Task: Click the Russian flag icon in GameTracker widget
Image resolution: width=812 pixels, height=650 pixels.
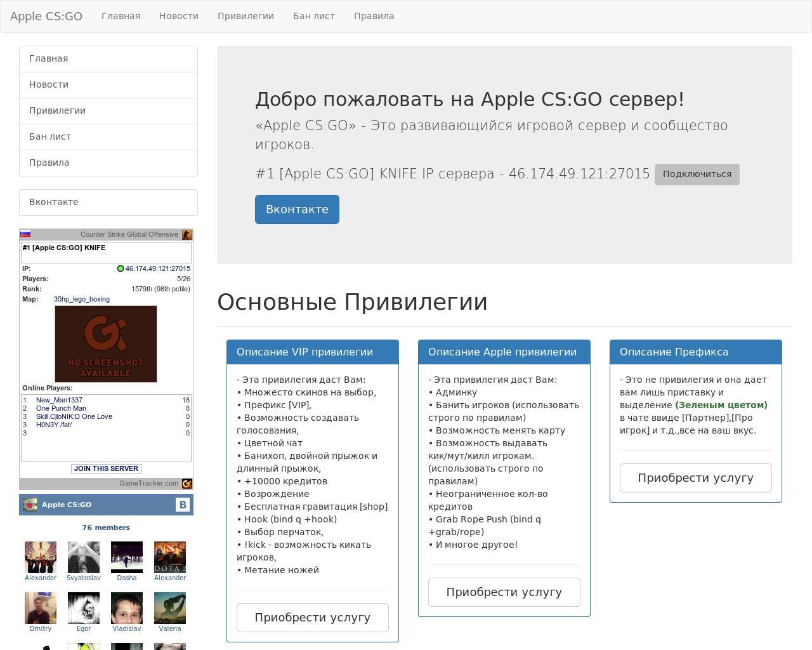Action: point(25,234)
